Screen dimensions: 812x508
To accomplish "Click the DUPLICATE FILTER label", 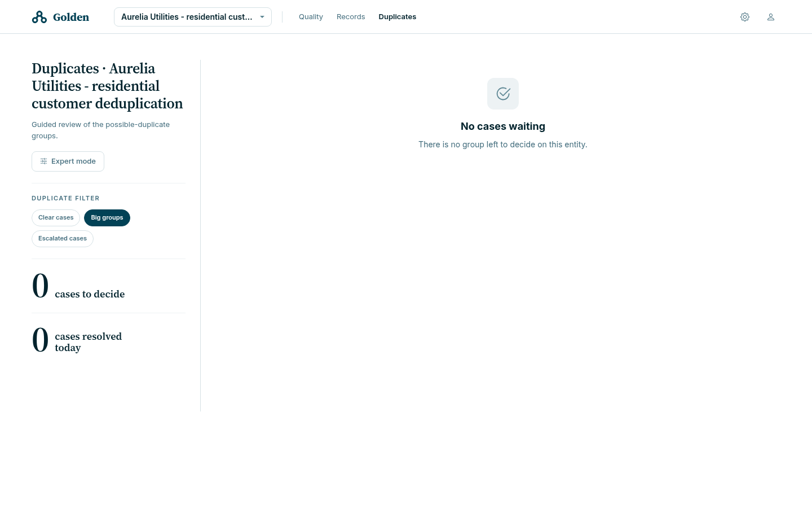I will [x=65, y=198].
